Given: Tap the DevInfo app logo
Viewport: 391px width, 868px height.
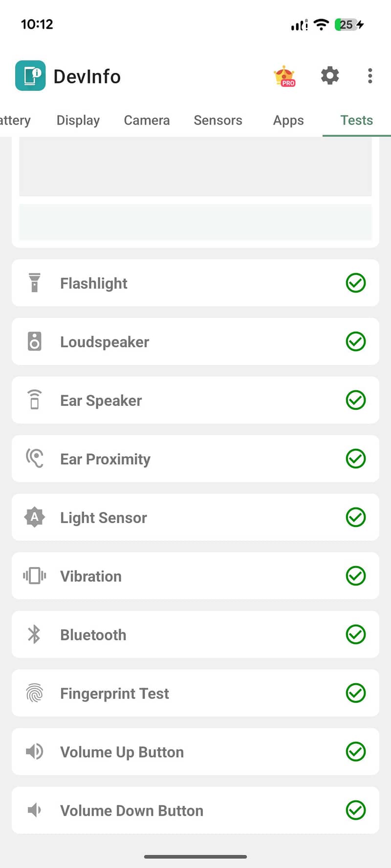Looking at the screenshot, I should pos(30,76).
